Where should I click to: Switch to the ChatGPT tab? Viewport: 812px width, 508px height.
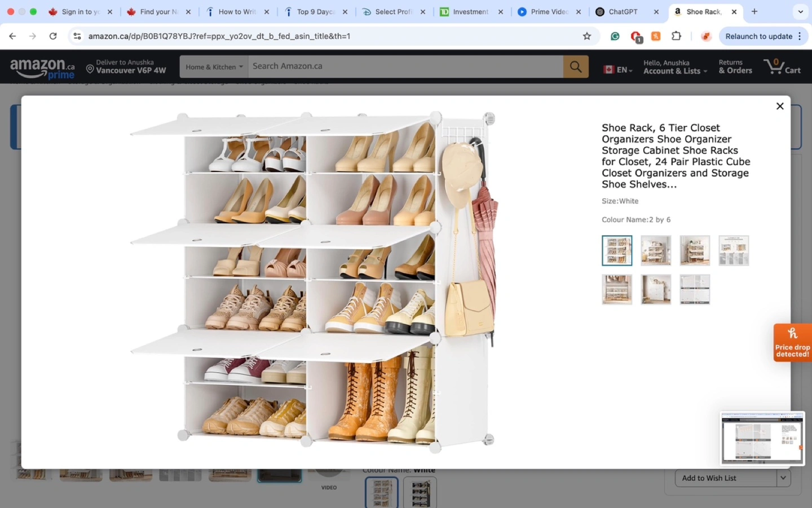coord(623,12)
